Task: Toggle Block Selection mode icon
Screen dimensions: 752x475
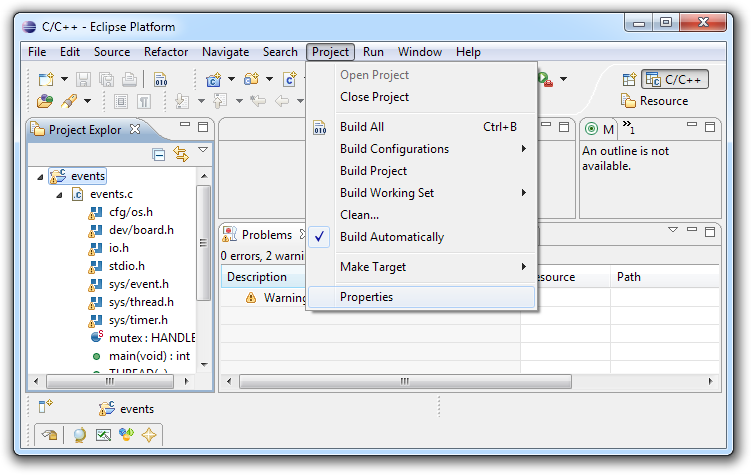Action: (121, 101)
